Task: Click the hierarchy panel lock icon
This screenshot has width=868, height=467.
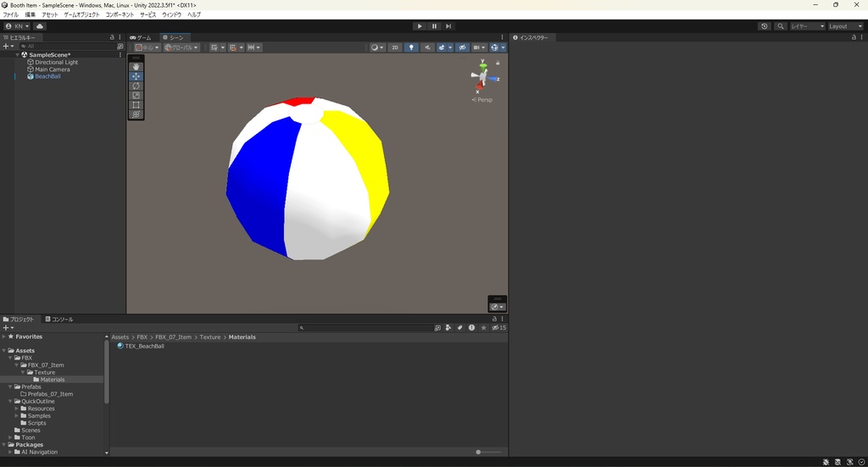Action: pos(112,37)
